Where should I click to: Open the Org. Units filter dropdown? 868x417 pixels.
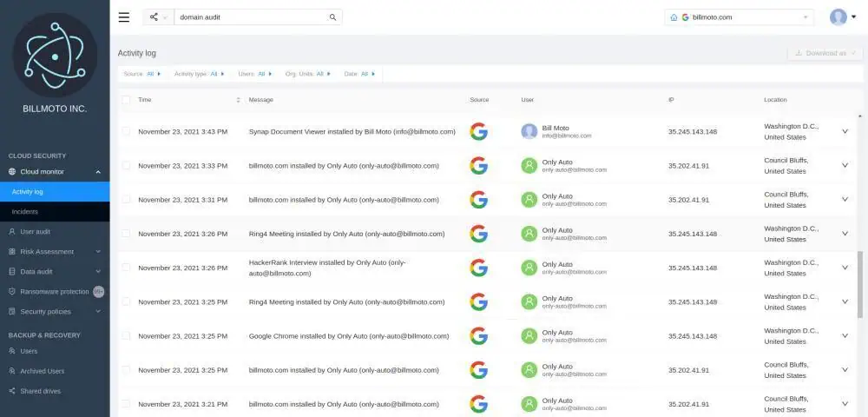click(x=308, y=74)
